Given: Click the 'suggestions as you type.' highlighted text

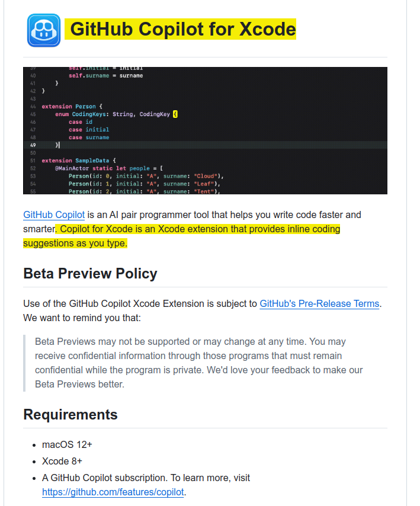Looking at the screenshot, I should click(75, 243).
